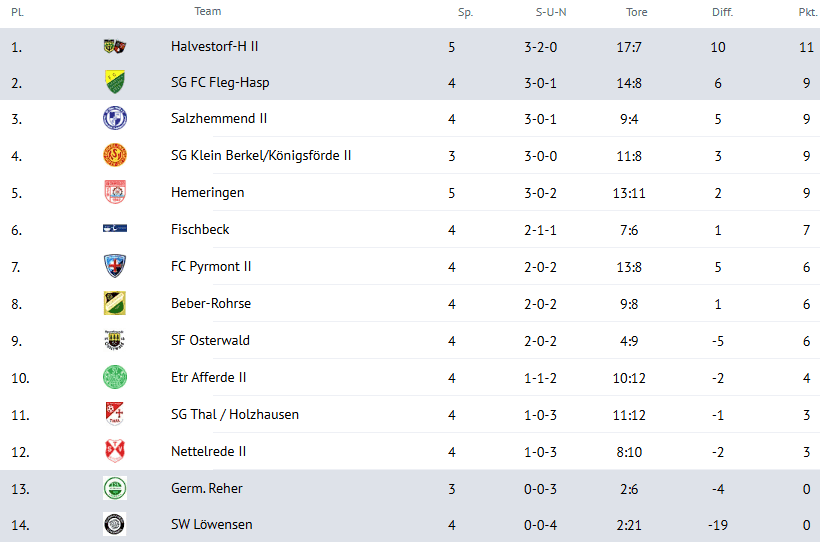Open the SG Thal / Holzhausen team page

235,414
